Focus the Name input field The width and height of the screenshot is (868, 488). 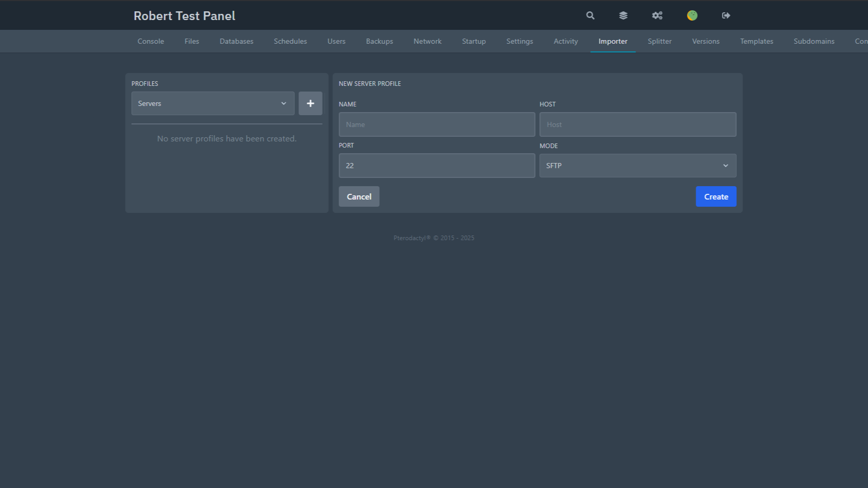click(x=436, y=124)
